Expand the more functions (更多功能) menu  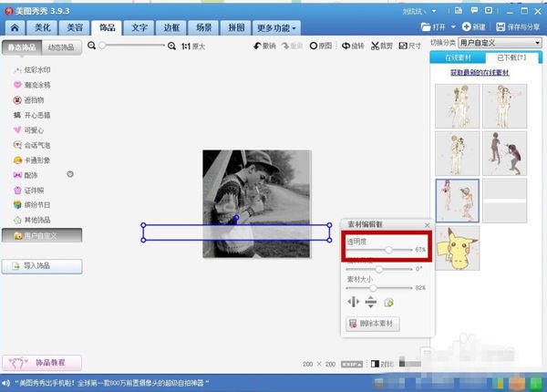click(277, 27)
